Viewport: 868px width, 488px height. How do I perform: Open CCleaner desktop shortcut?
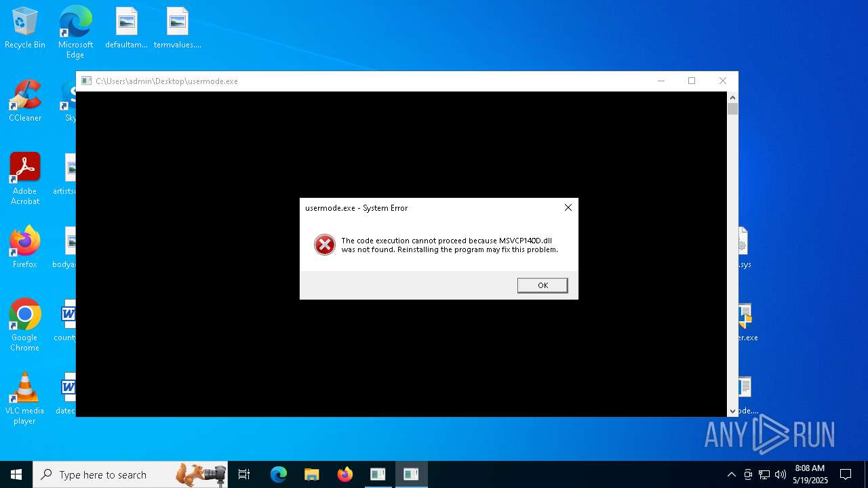pyautogui.click(x=25, y=102)
